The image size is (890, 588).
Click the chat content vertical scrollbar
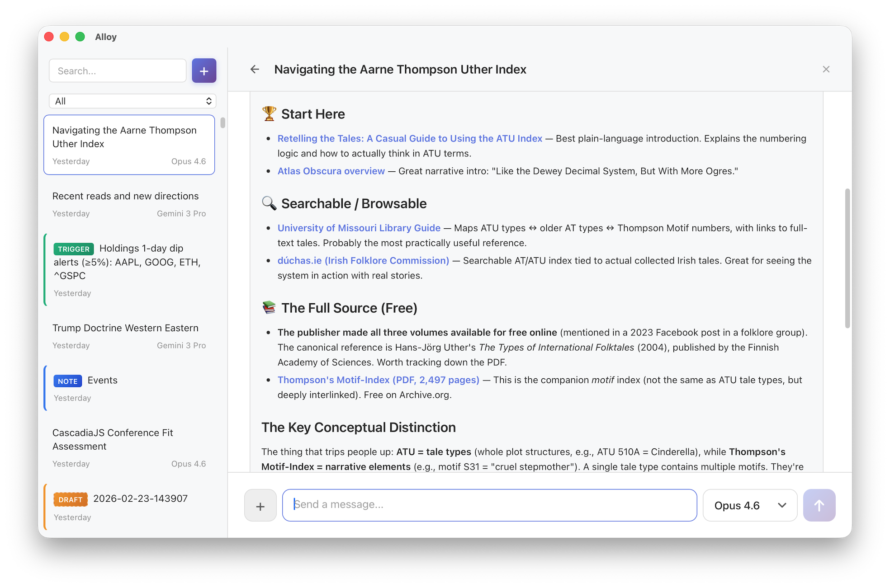847,258
